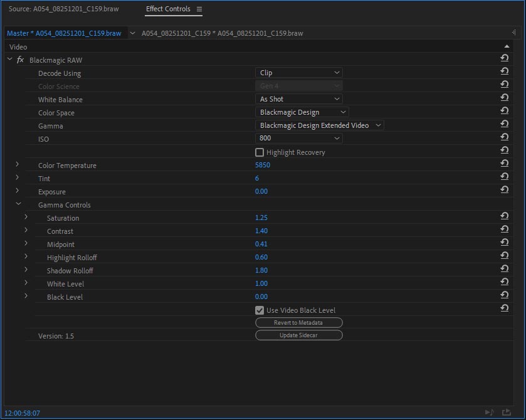Click the Tint value 6

(x=257, y=178)
